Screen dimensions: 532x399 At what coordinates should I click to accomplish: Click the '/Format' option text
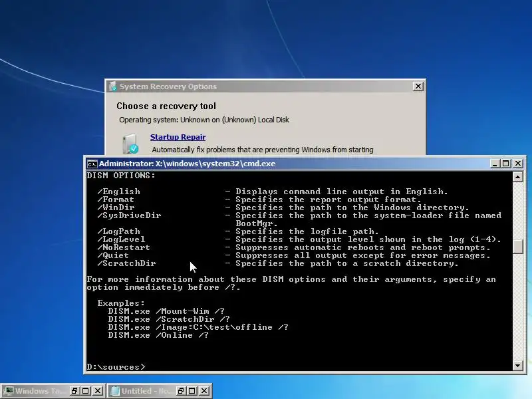point(116,199)
